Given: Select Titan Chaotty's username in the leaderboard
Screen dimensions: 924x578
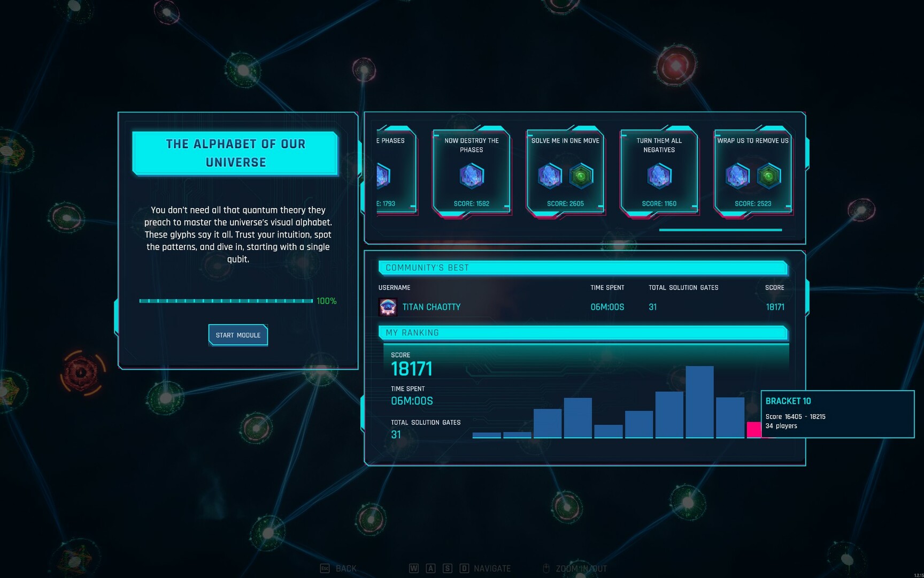Looking at the screenshot, I should (430, 307).
